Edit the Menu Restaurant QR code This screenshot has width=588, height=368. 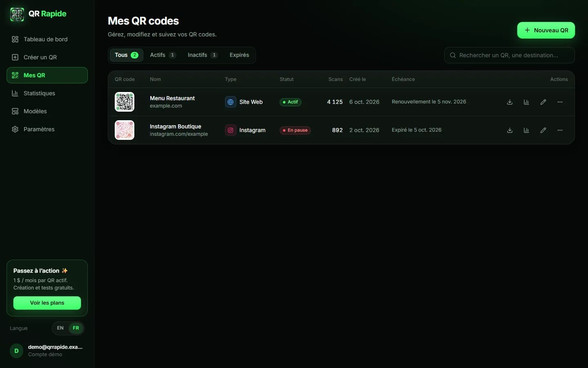pyautogui.click(x=543, y=102)
